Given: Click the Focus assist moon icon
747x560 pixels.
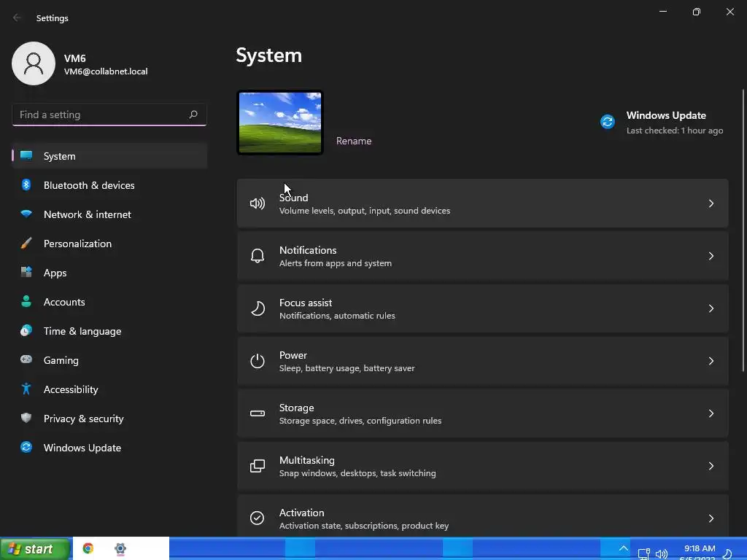Looking at the screenshot, I should 258,308.
